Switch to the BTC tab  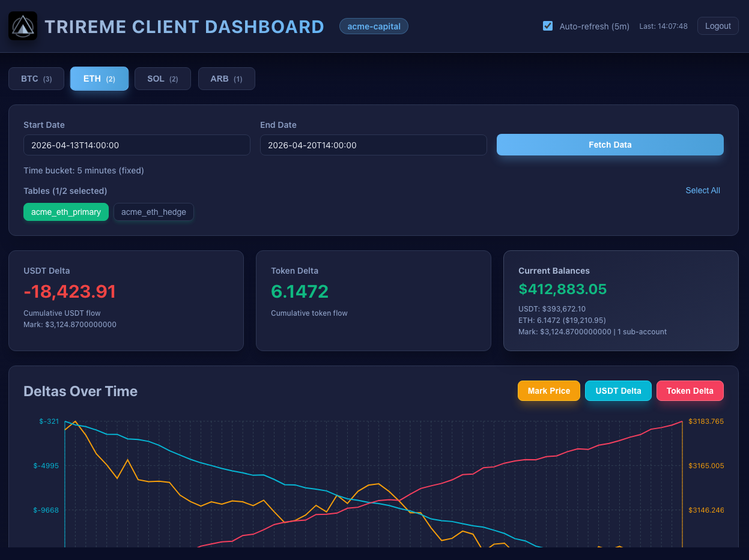pyautogui.click(x=36, y=79)
